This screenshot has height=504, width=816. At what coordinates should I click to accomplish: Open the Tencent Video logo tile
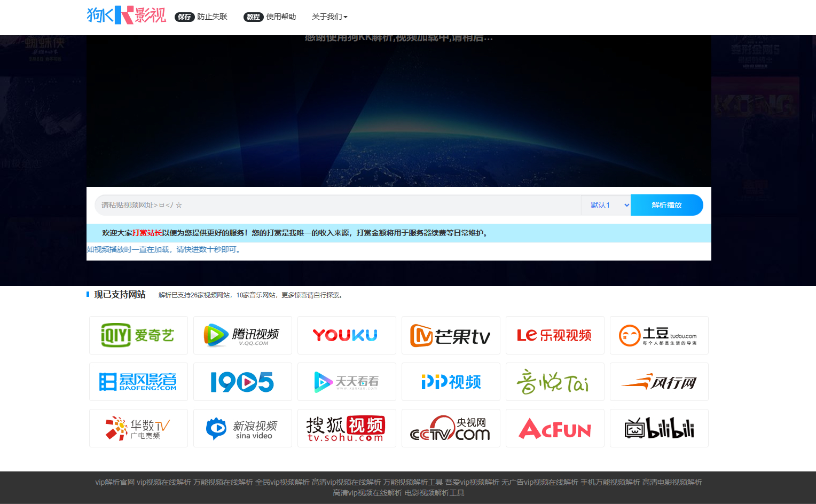click(242, 335)
